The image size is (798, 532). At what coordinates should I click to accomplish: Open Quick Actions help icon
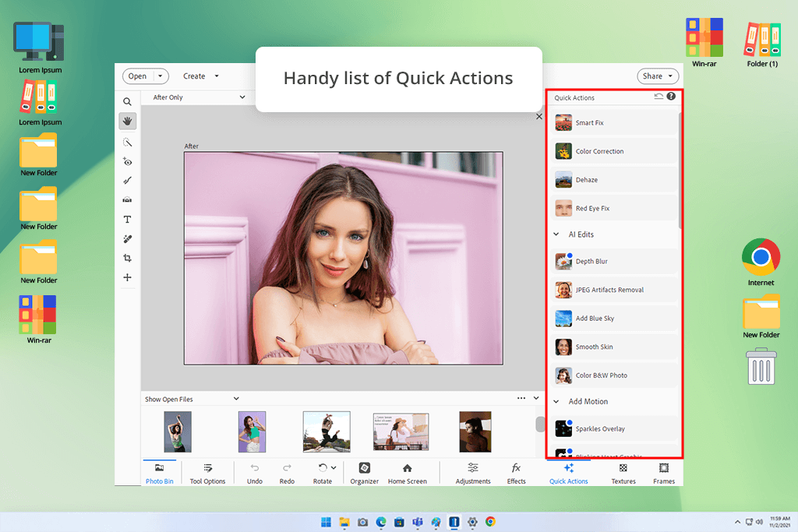click(x=671, y=97)
